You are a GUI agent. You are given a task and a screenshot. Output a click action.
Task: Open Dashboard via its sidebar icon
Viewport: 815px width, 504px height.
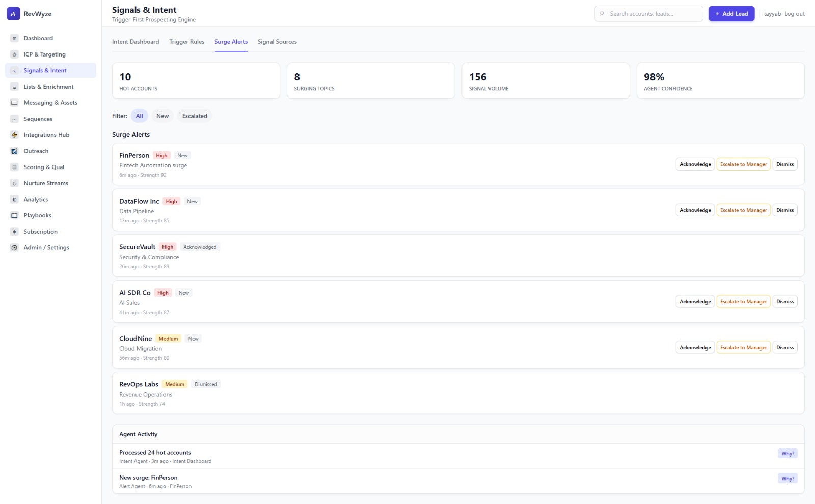coord(14,38)
